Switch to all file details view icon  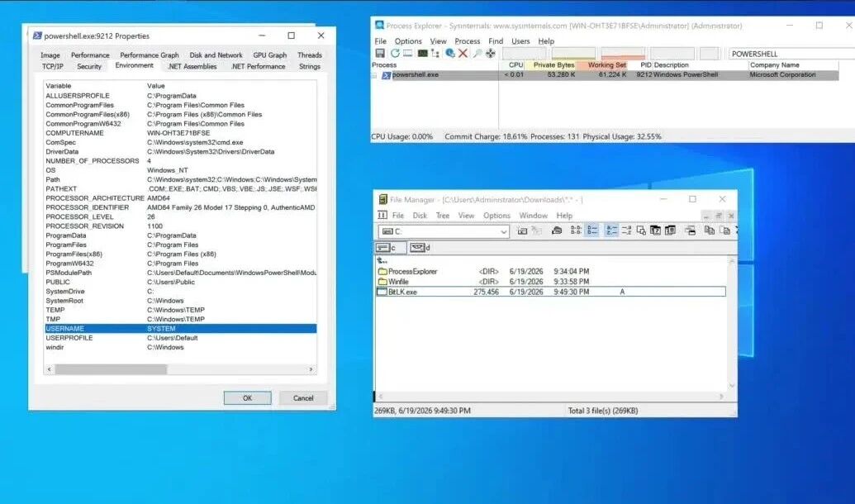(592, 231)
